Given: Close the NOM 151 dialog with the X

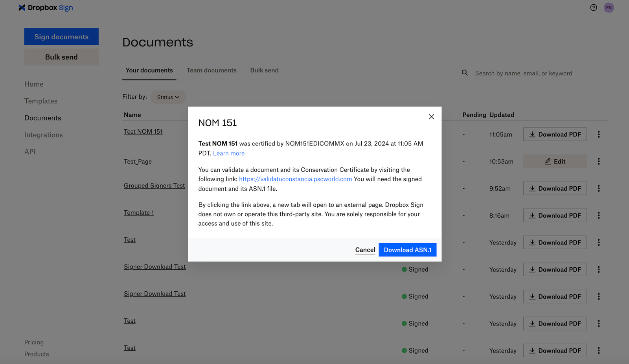Looking at the screenshot, I should click(431, 117).
